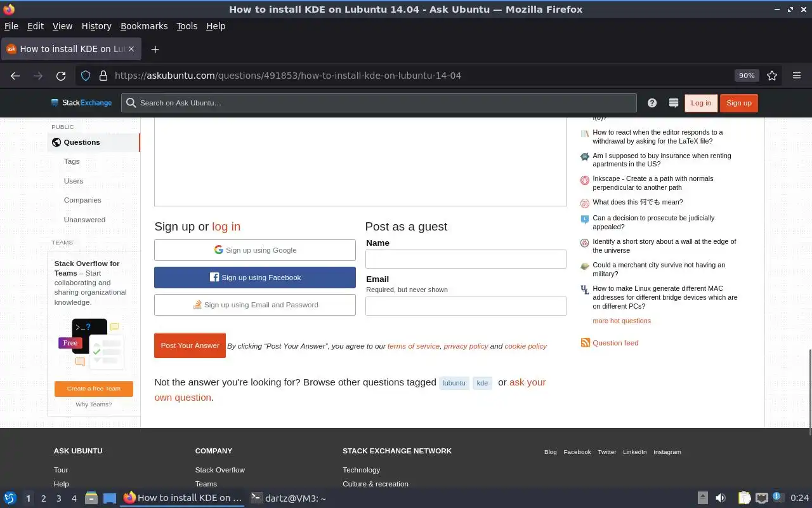Click more hot questions link
Screen dimensions: 812x508
click(x=622, y=321)
